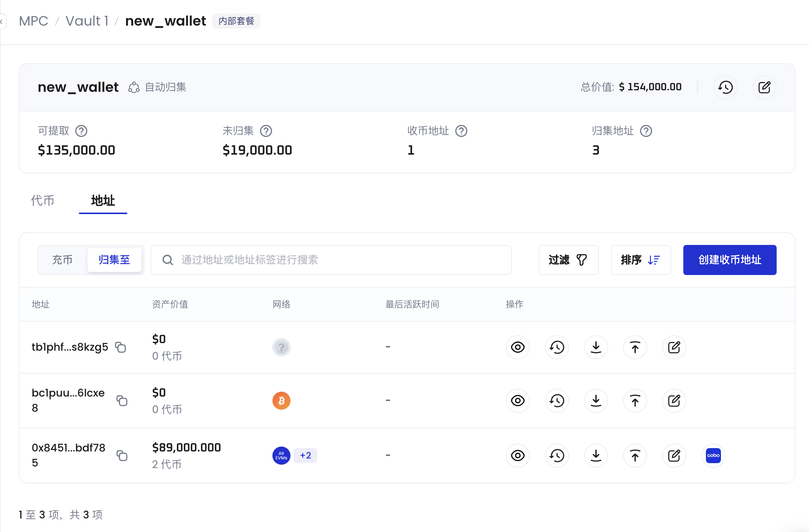Go to Vault 1 breadcrumb
Viewport: 809px width, 532px height.
click(x=87, y=21)
